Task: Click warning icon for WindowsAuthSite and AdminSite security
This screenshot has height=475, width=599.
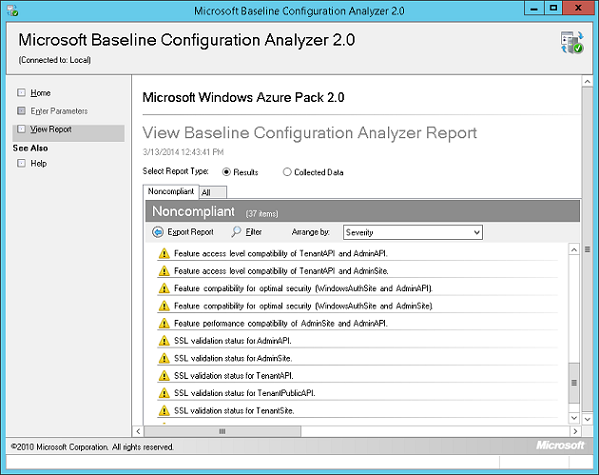Action: [x=164, y=306]
